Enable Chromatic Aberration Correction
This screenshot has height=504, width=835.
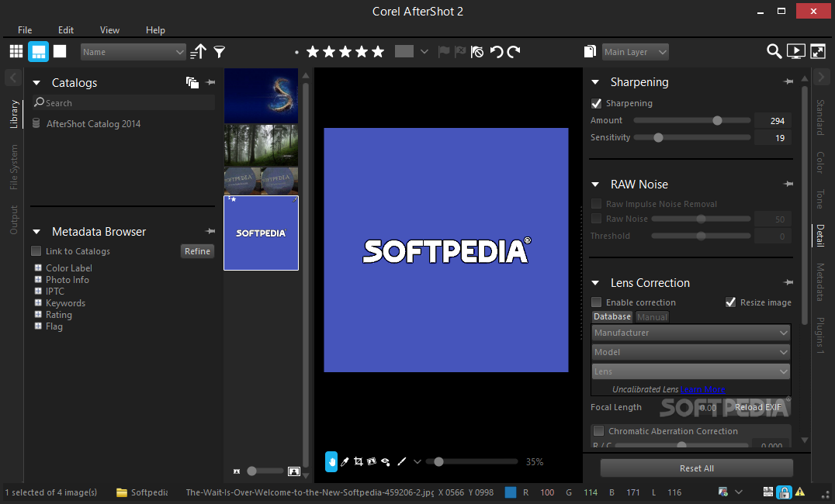coord(598,430)
